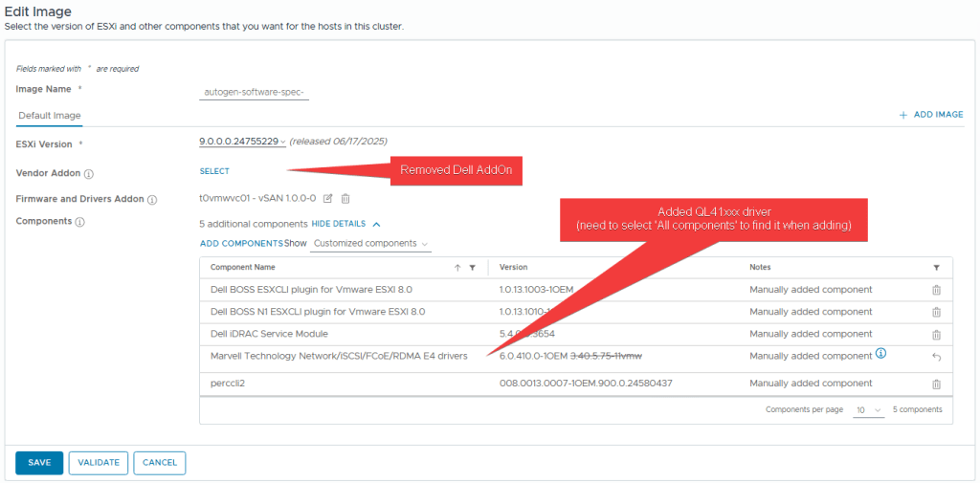Click the Image Name input field

point(255,92)
